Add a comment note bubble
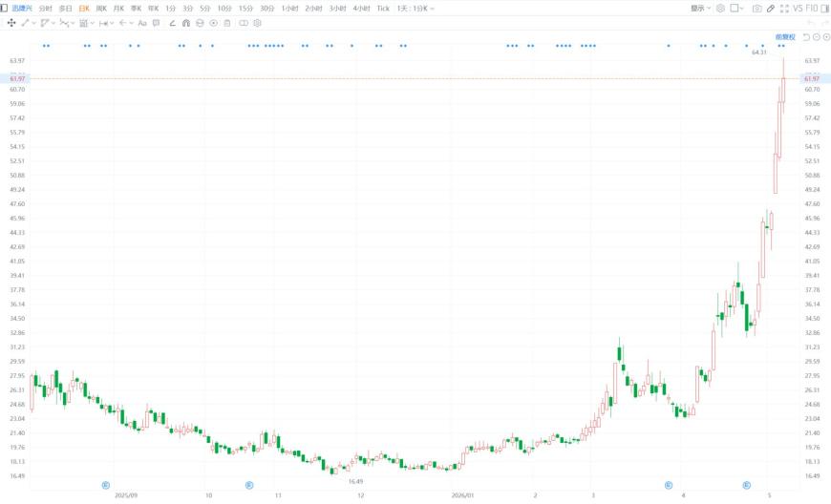The image size is (831, 504). (156, 23)
